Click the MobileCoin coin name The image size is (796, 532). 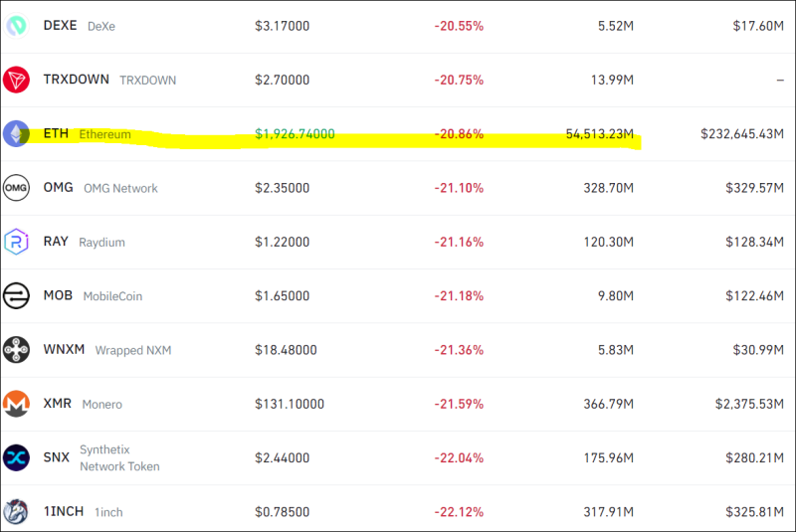click(x=112, y=296)
